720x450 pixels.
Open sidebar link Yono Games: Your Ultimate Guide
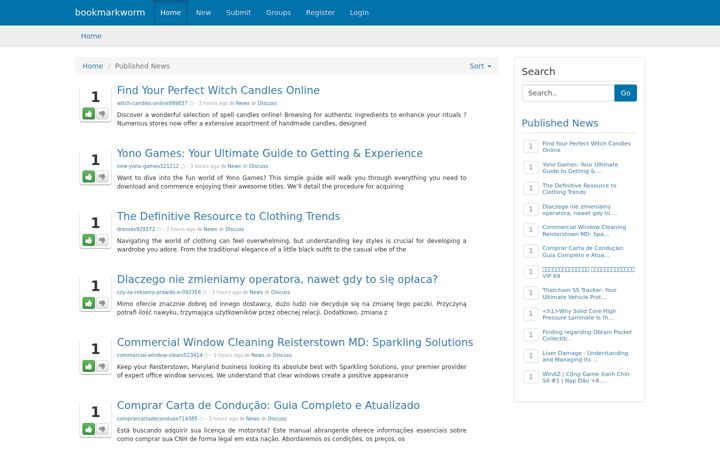580,168
